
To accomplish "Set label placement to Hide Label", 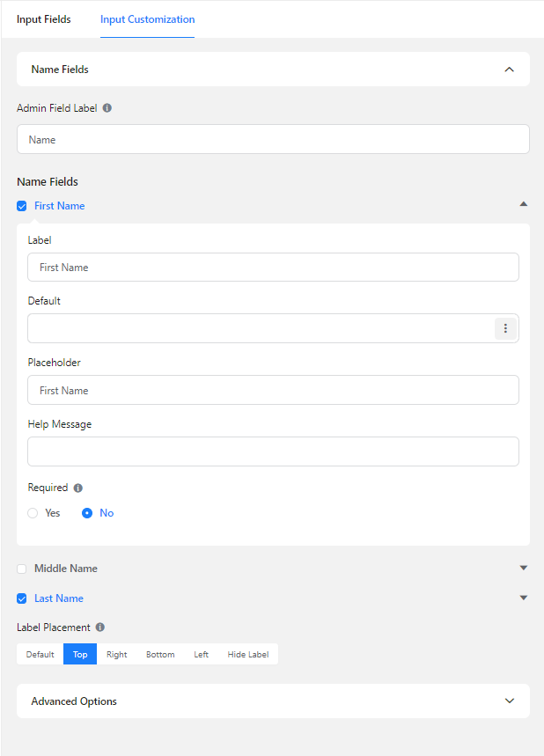I will (x=248, y=655).
